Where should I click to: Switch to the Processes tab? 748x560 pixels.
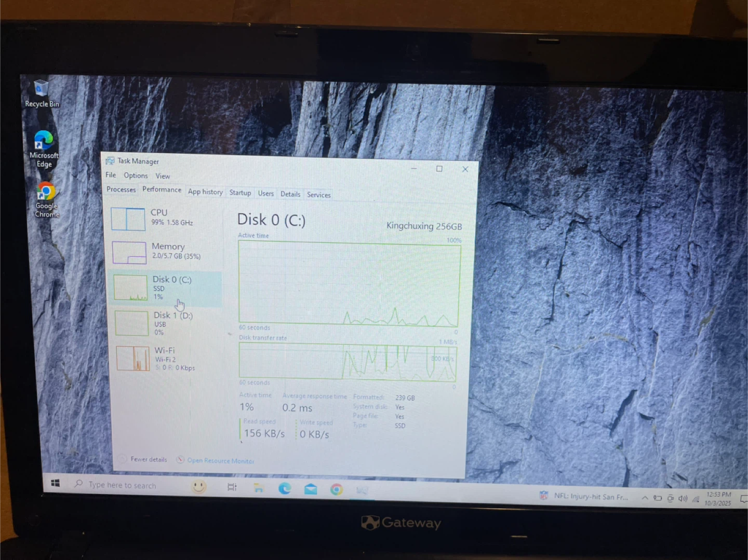[x=121, y=189]
